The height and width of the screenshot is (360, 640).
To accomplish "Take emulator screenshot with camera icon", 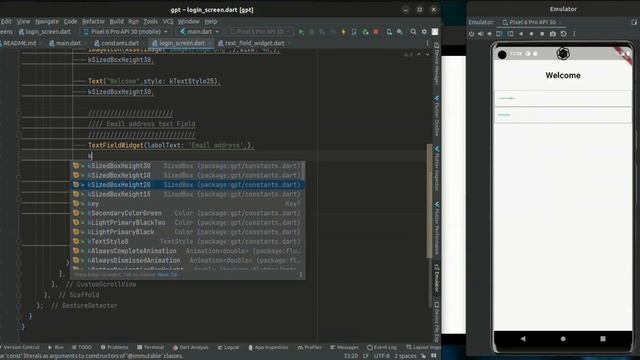I will pyautogui.click(x=553, y=34).
